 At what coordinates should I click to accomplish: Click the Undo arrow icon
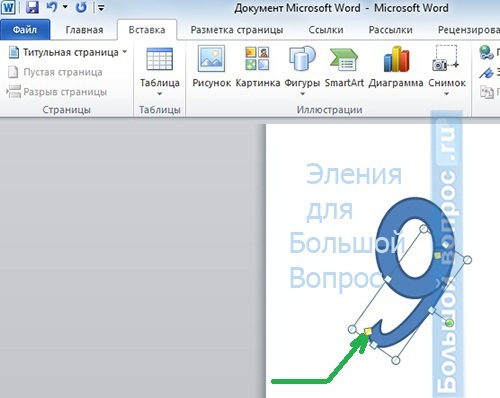pos(52,7)
